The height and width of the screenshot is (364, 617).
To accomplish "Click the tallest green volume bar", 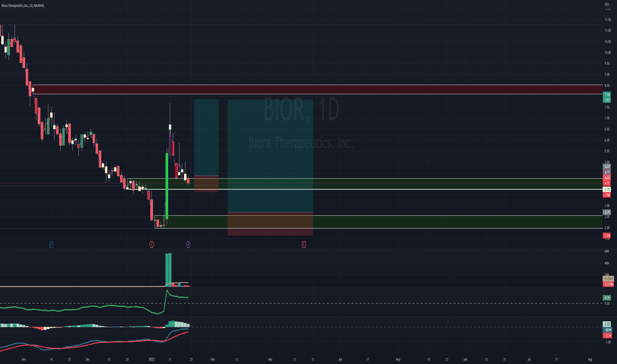I will 169,269.
